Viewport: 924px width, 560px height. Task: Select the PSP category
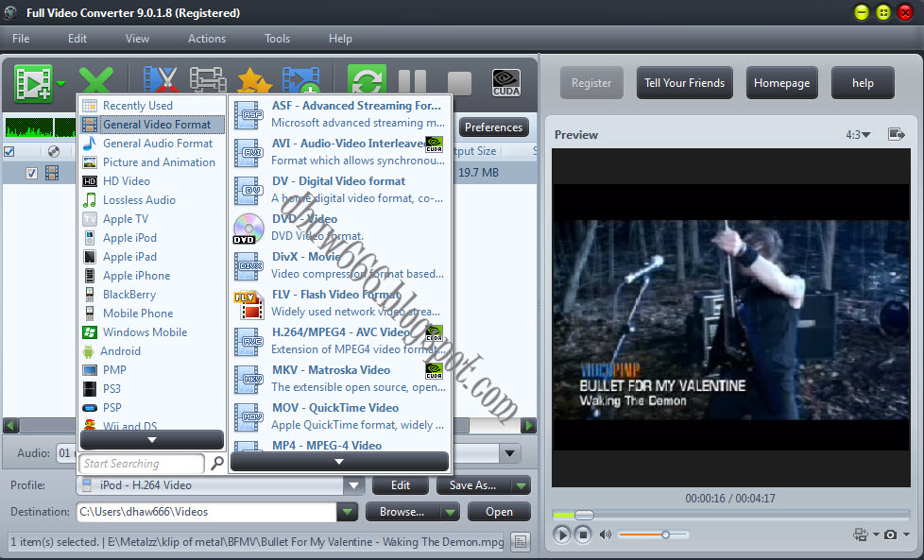click(152, 407)
